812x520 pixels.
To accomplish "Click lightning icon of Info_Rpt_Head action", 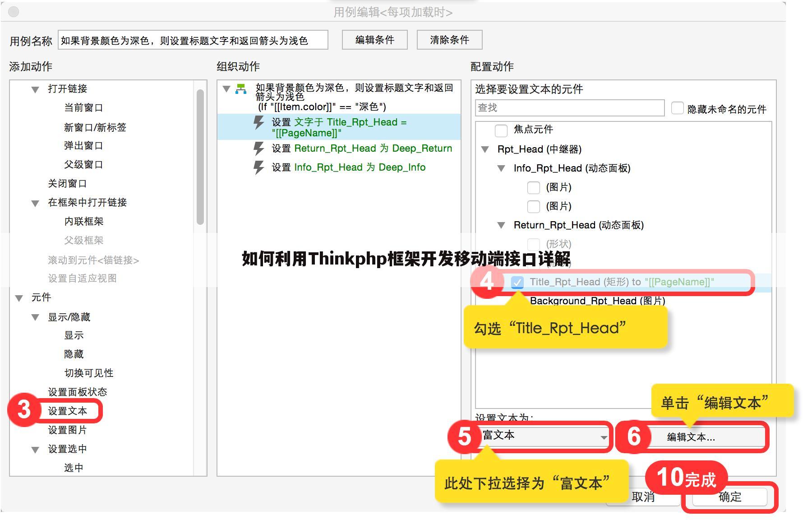I will click(x=258, y=167).
